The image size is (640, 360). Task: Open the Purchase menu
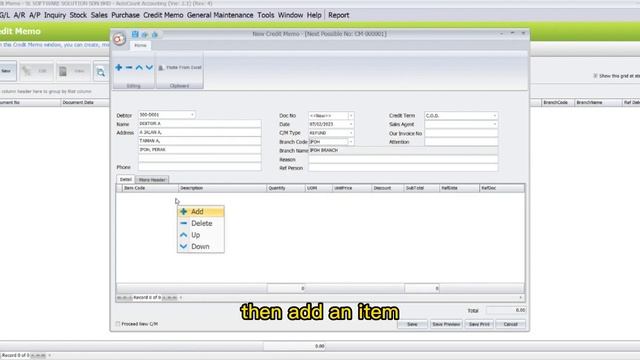pyautogui.click(x=125, y=15)
